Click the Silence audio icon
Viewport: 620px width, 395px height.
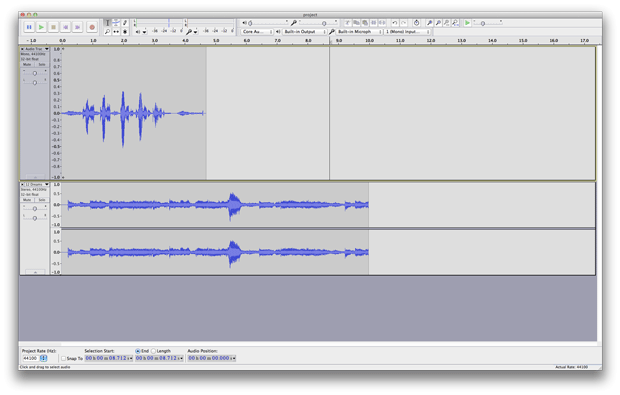[x=382, y=23]
